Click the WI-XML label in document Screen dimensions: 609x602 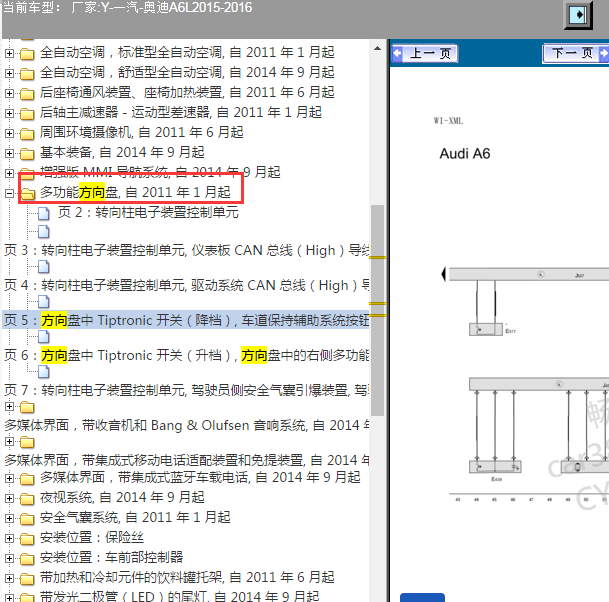[x=448, y=121]
